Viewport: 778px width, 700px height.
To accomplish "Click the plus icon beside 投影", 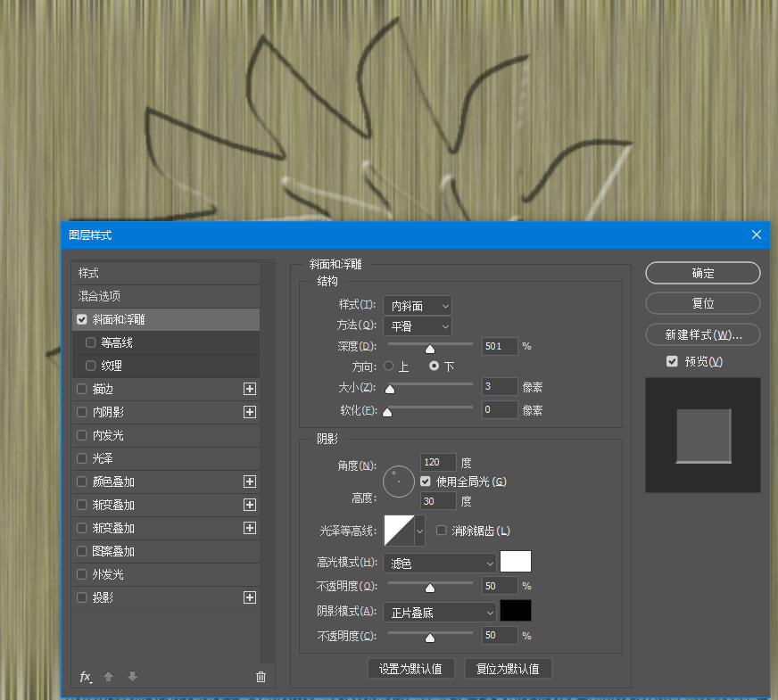I will [x=250, y=597].
